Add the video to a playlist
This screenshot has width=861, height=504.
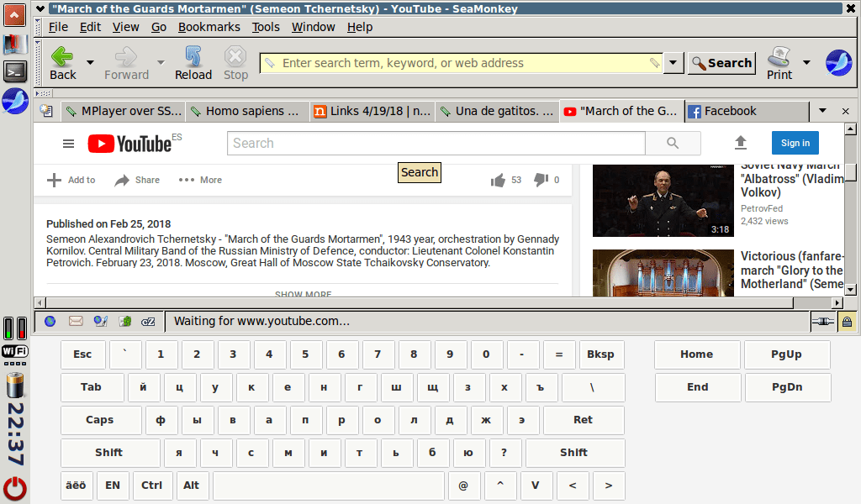point(71,180)
